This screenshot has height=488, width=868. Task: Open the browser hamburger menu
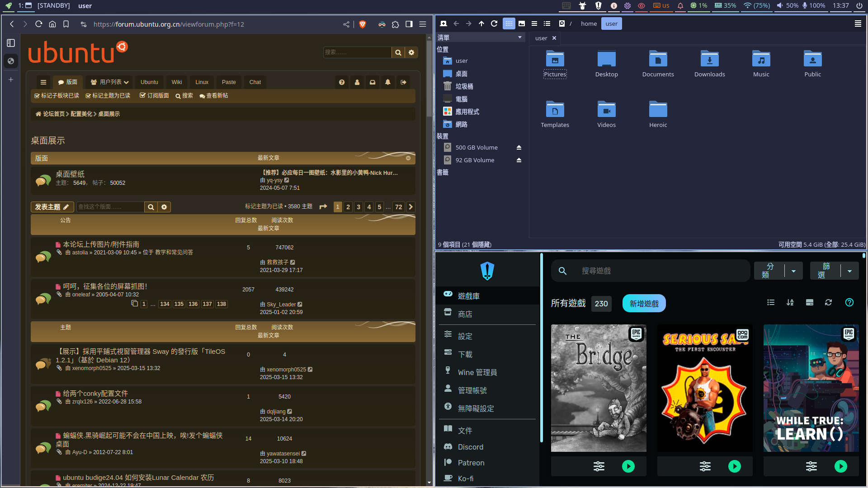pos(423,24)
